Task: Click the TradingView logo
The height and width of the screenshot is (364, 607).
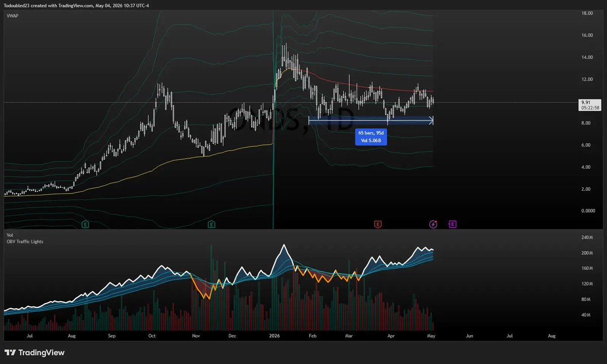Action: click(x=34, y=352)
